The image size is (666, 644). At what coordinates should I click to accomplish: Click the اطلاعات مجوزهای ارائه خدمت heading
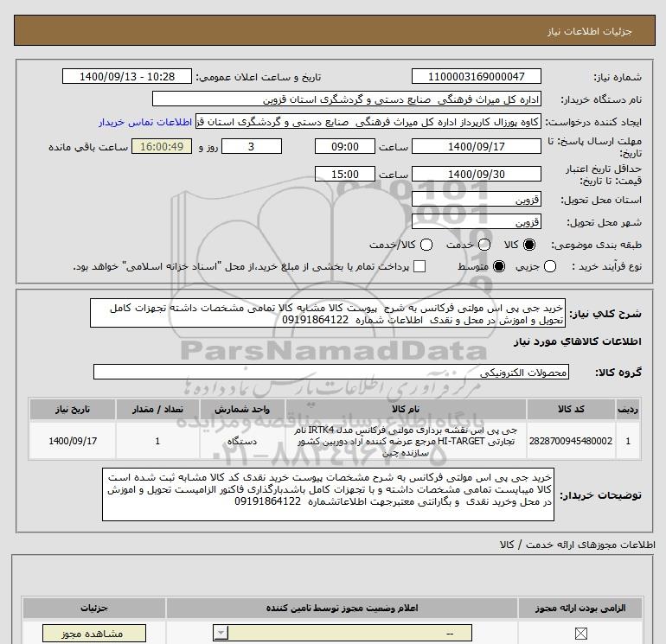coord(578,545)
